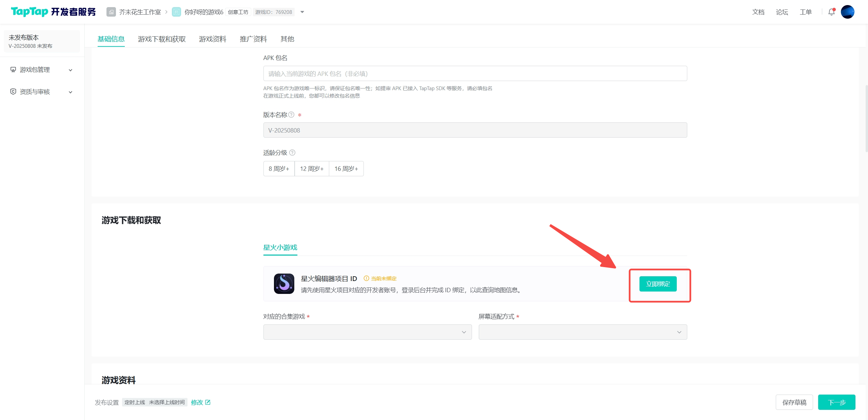Click the 当前未绑定 warning icon
Viewport: 868px width, 420px height.
pos(366,278)
